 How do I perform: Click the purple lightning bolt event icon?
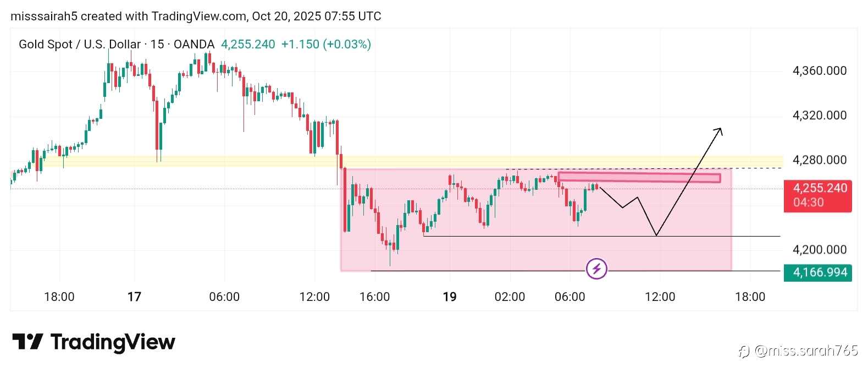[596, 269]
